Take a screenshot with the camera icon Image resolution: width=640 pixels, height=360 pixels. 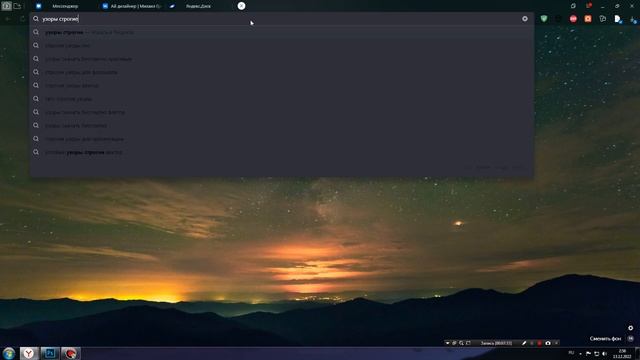(x=548, y=343)
